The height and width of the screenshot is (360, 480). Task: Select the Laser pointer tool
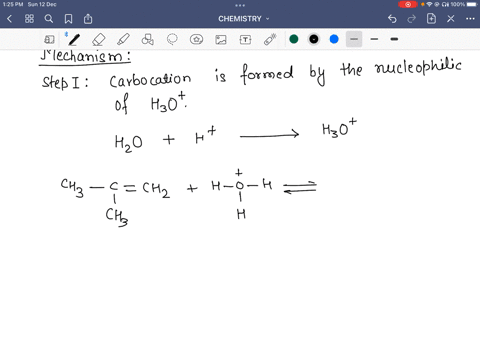(x=270, y=39)
